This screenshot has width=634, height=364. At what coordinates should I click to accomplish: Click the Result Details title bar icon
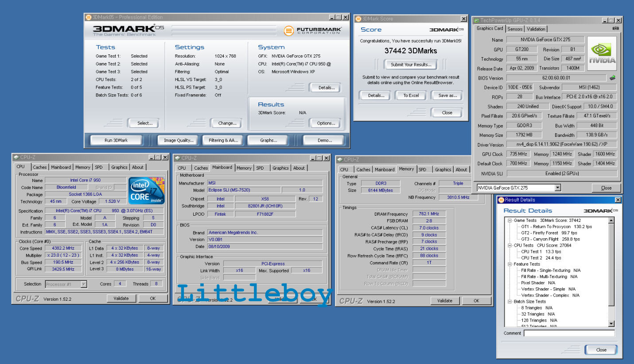pos(501,200)
